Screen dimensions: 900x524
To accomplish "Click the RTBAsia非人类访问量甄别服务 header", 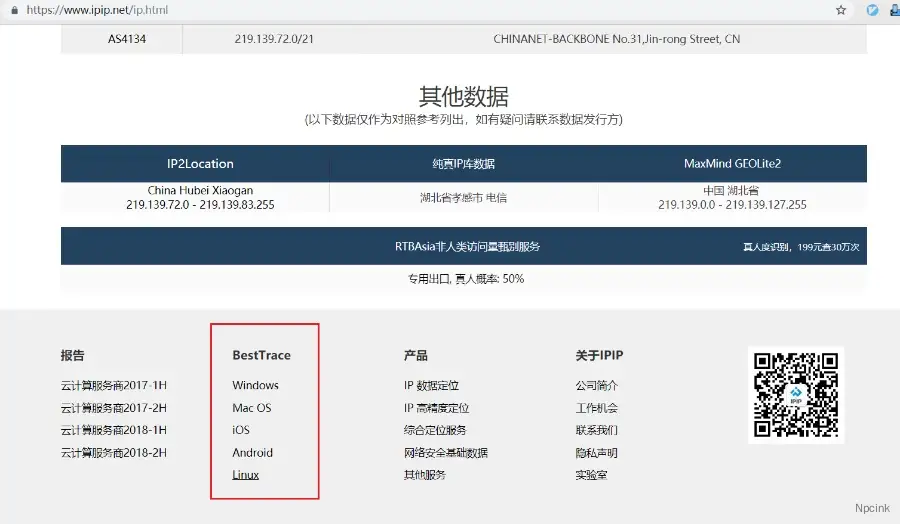I will [x=467, y=246].
